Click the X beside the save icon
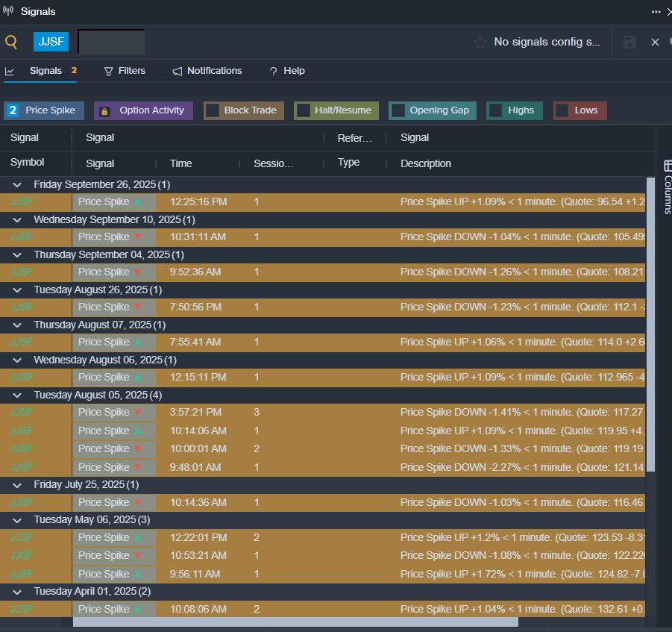 pos(655,42)
